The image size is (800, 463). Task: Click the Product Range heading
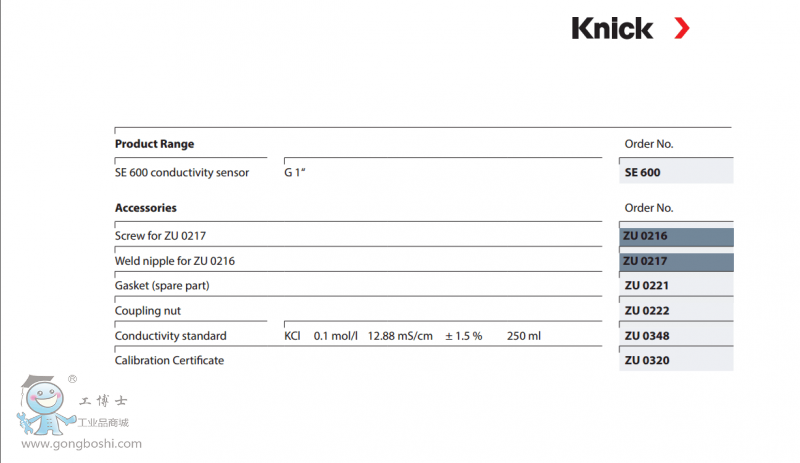(154, 144)
